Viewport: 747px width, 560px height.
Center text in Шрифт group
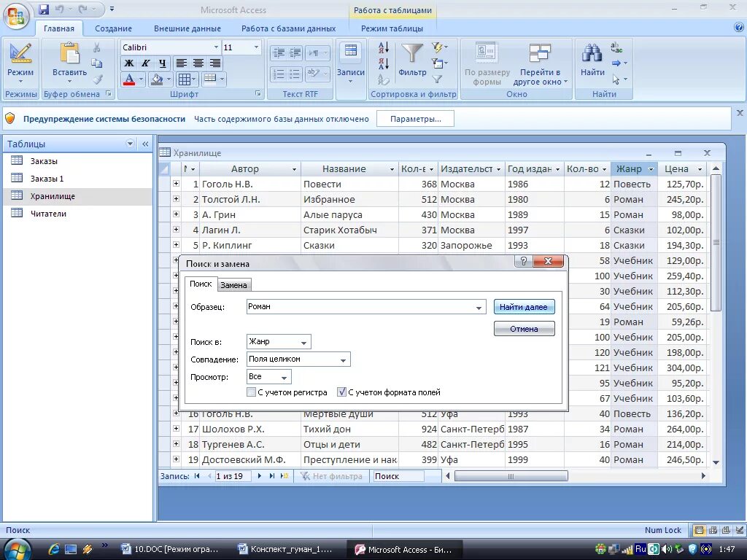198,63
